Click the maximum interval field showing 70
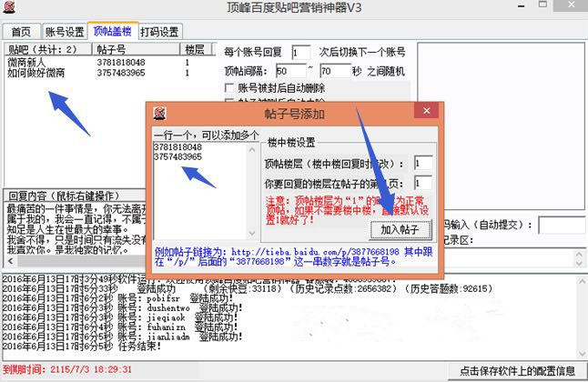588x382 pixels. (335, 71)
